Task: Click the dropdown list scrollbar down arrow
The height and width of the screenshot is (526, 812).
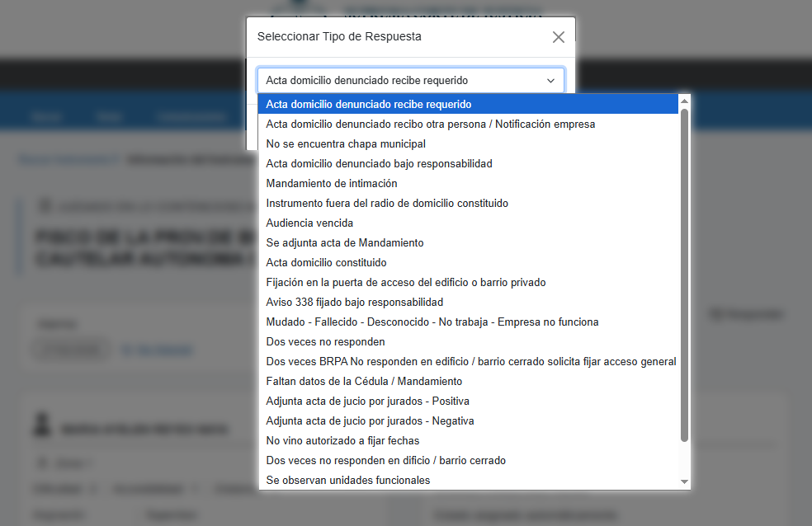Action: coord(684,481)
